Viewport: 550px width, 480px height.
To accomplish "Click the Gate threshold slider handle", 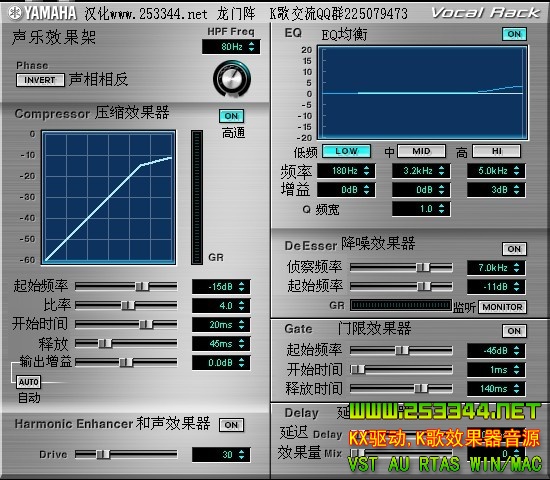I will pos(402,350).
